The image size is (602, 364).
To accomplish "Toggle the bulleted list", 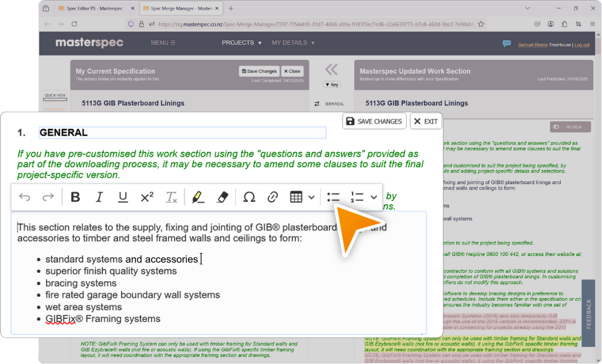I will [333, 197].
